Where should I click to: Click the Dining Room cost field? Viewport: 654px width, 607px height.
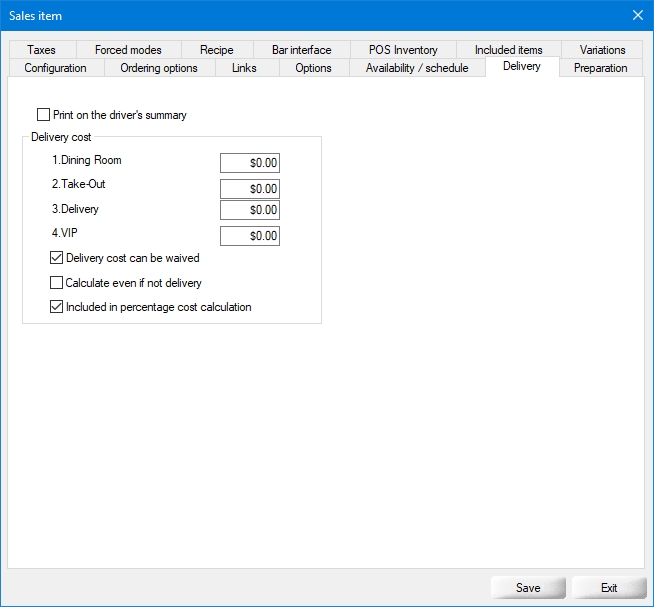(x=249, y=163)
